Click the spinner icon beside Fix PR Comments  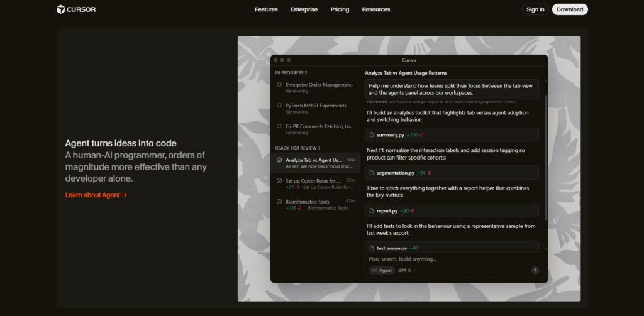click(x=279, y=126)
